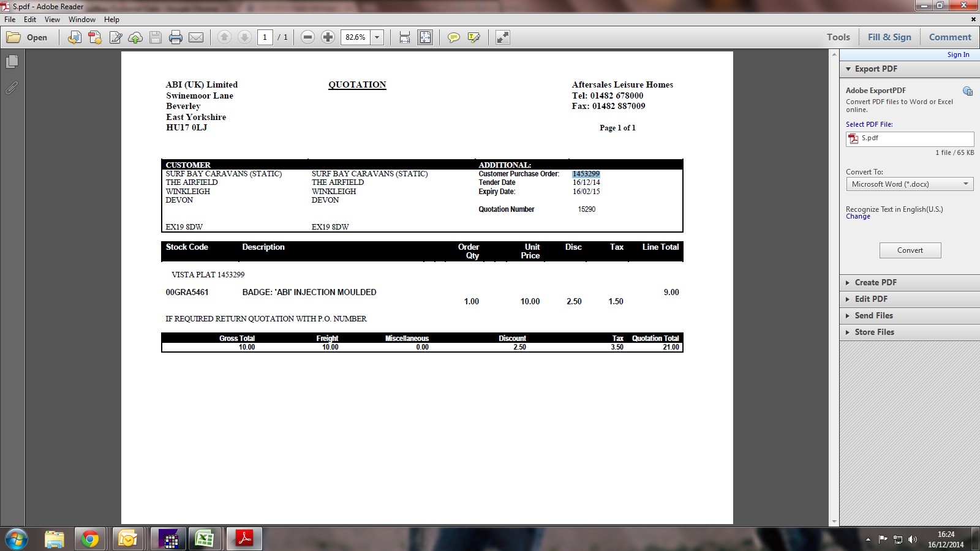Open the Window menu

(x=82, y=20)
